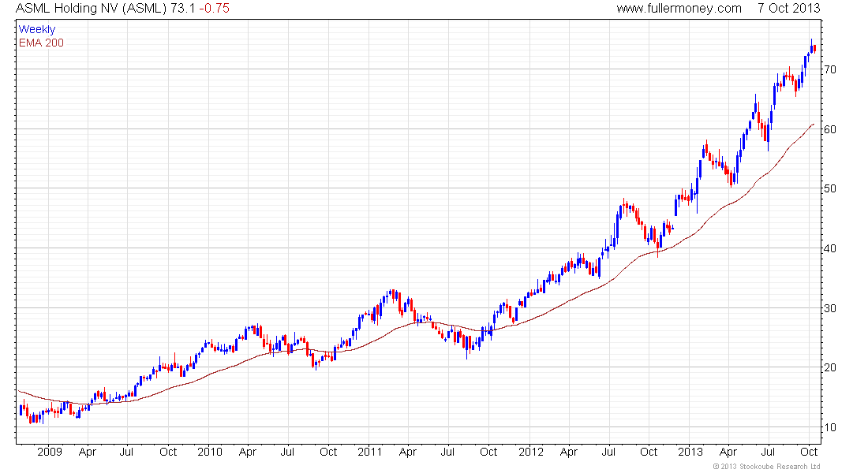
Task: Click the 40 price axis label
Action: [830, 248]
